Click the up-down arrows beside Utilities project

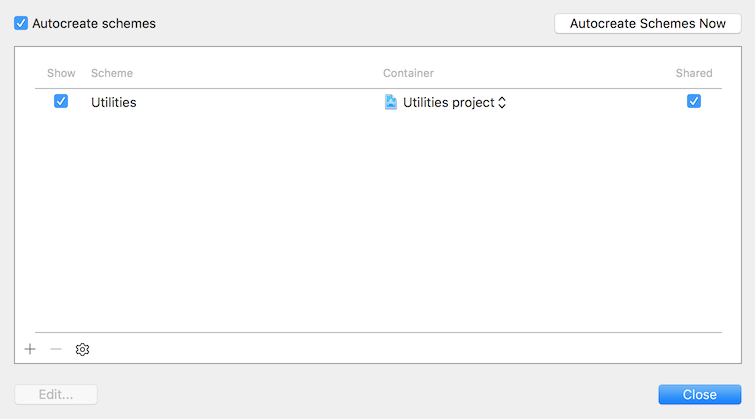(502, 102)
